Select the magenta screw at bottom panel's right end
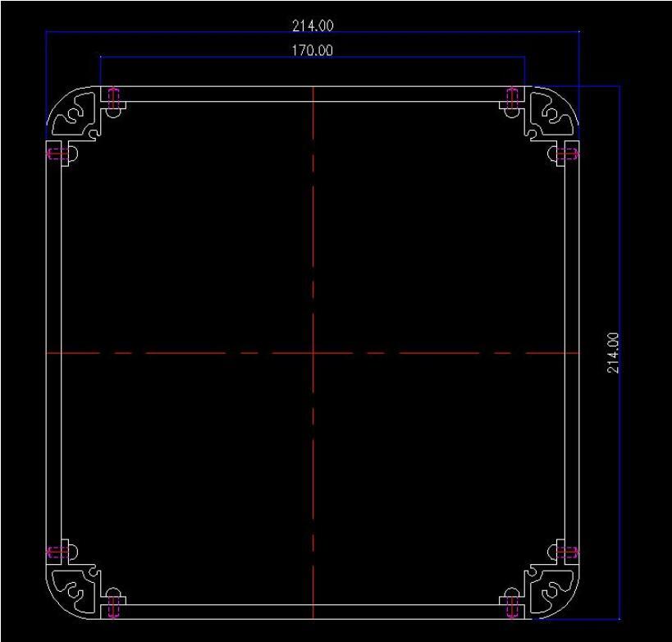Screen dimensions: 672x642 point(513,607)
